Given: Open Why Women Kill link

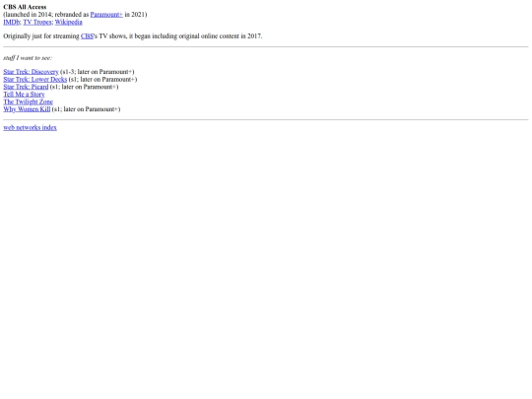Looking at the screenshot, I should [27, 109].
